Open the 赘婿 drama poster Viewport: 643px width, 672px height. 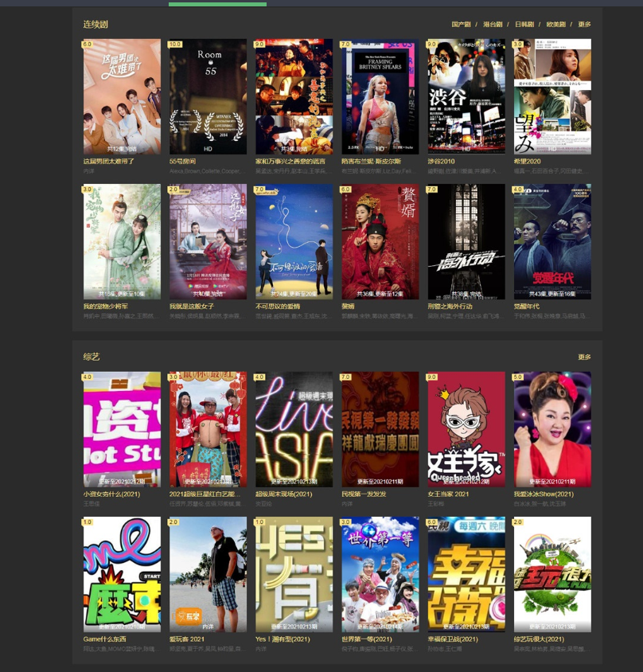380,241
